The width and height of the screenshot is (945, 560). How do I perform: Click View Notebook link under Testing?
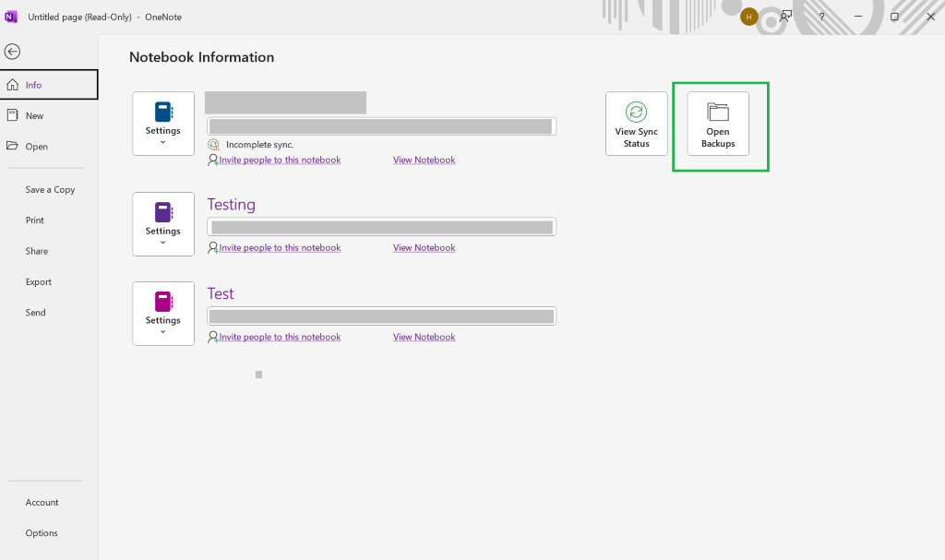(x=425, y=248)
